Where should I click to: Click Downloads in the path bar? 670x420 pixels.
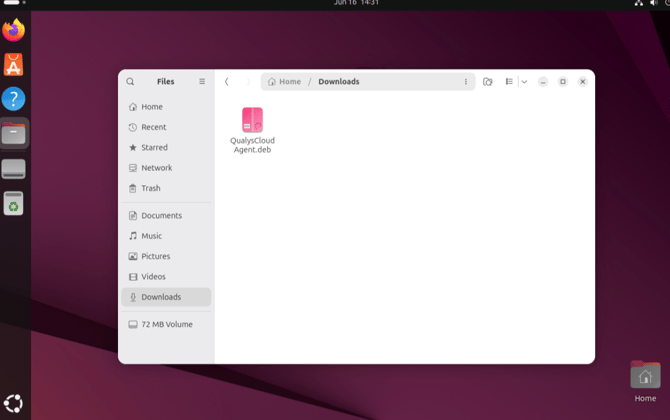(339, 82)
